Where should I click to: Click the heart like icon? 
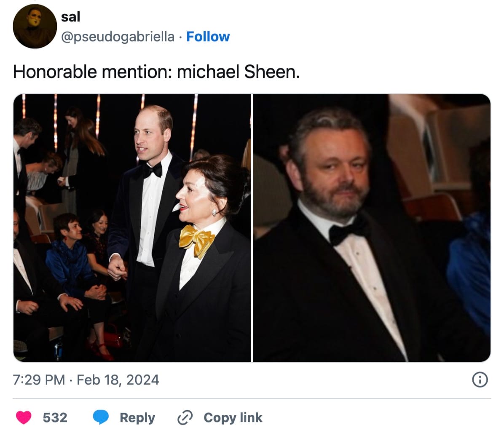tap(24, 417)
